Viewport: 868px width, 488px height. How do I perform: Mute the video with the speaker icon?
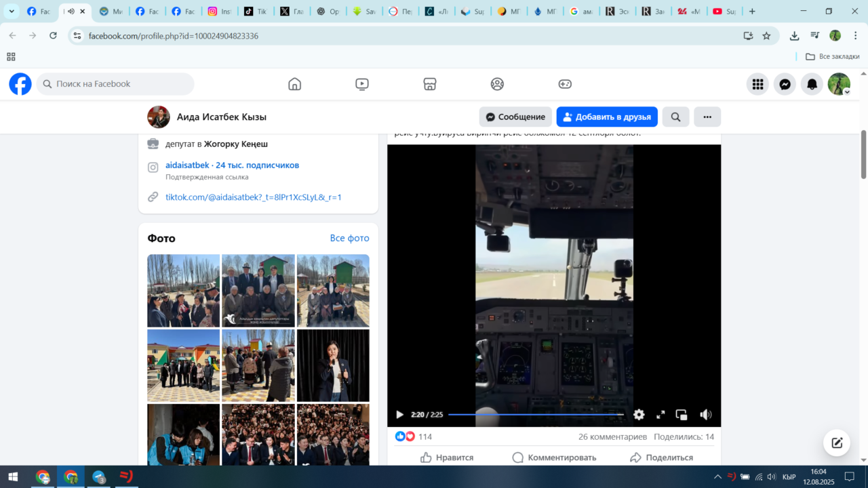[706, 415]
